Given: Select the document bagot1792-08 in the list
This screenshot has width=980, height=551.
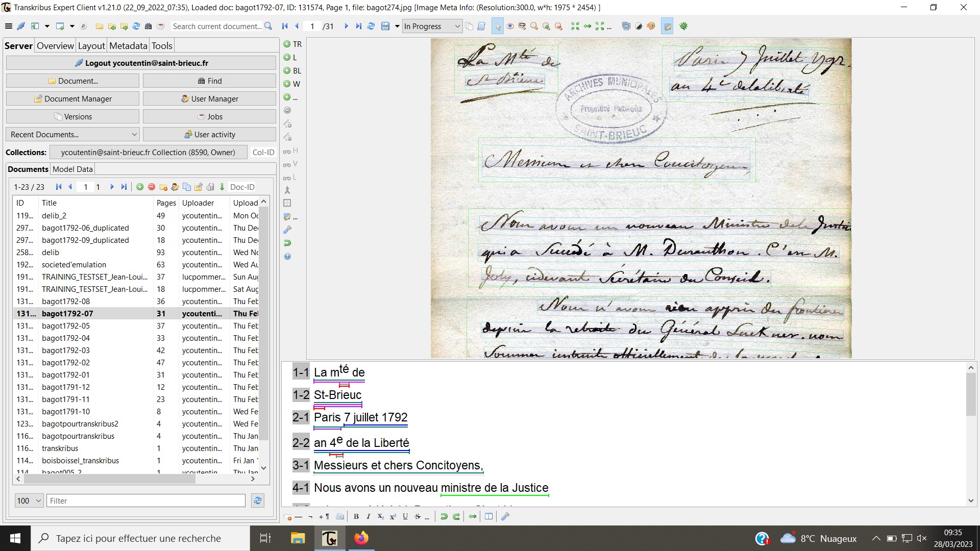Looking at the screenshot, I should point(66,301).
